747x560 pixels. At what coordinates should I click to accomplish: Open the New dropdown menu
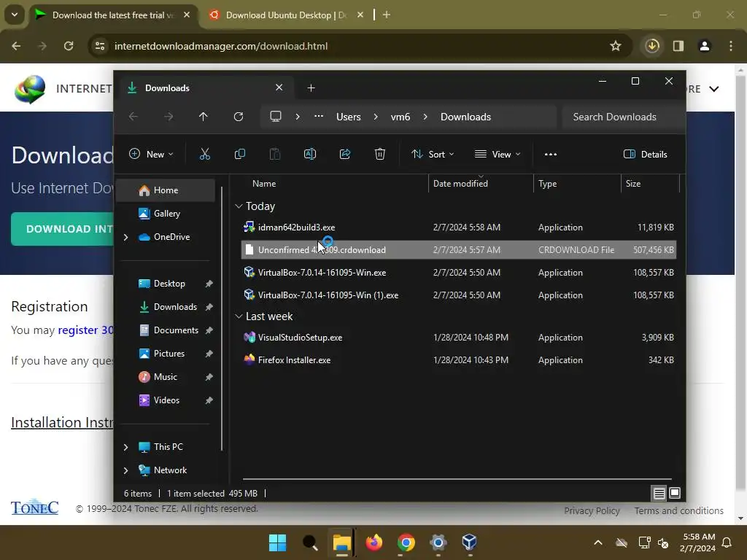(x=152, y=154)
